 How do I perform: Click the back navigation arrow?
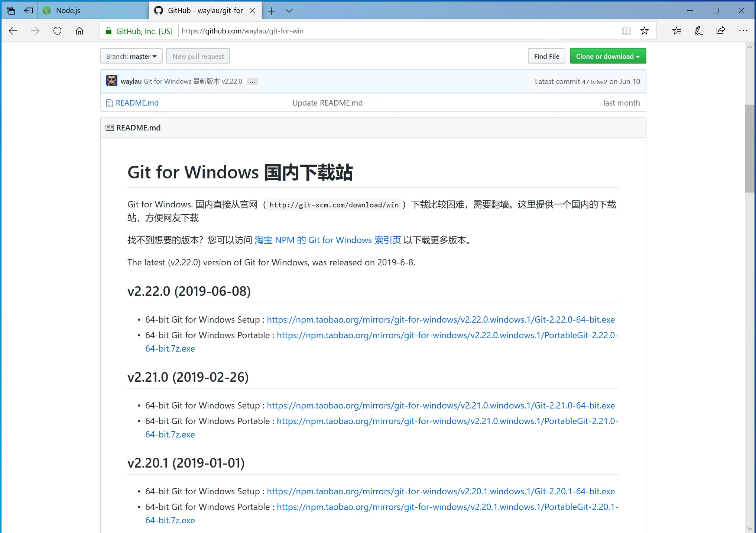pos(13,31)
